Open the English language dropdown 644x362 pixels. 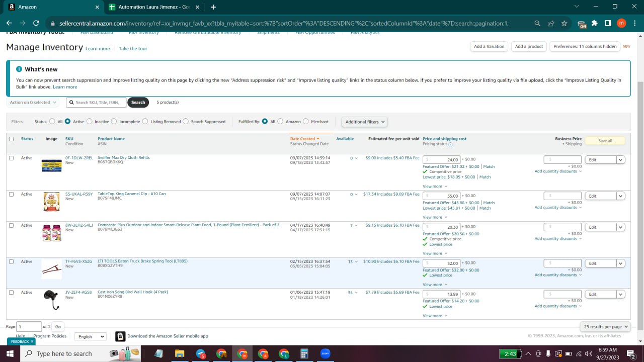tap(91, 336)
